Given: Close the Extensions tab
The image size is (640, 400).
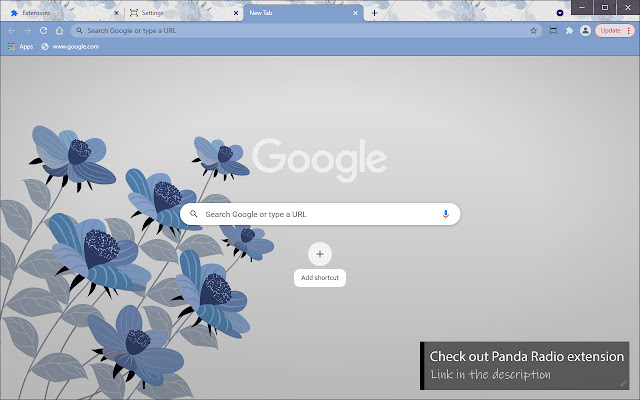Looking at the screenshot, I should pos(116,13).
